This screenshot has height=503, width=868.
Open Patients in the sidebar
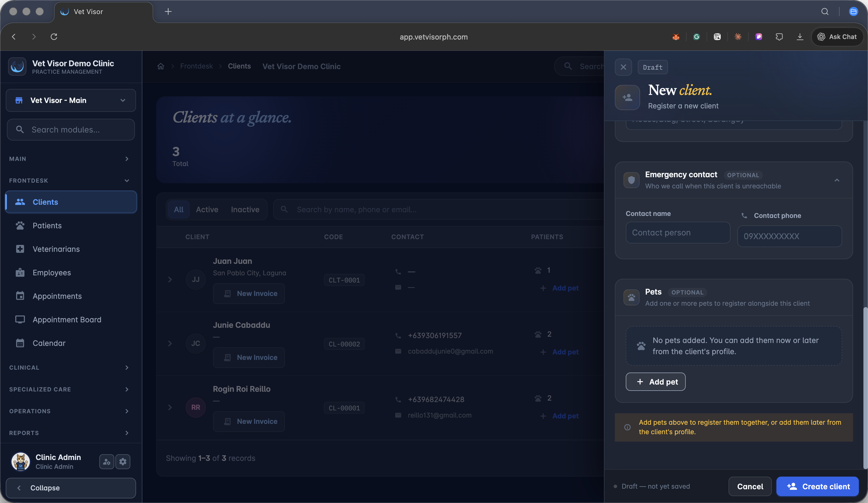pyautogui.click(x=71, y=225)
